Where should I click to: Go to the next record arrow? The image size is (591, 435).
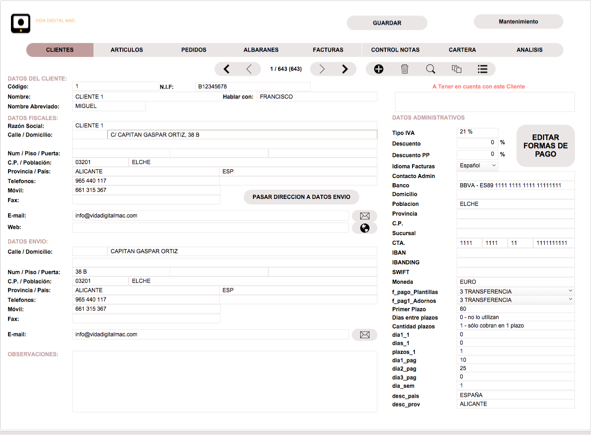(322, 69)
